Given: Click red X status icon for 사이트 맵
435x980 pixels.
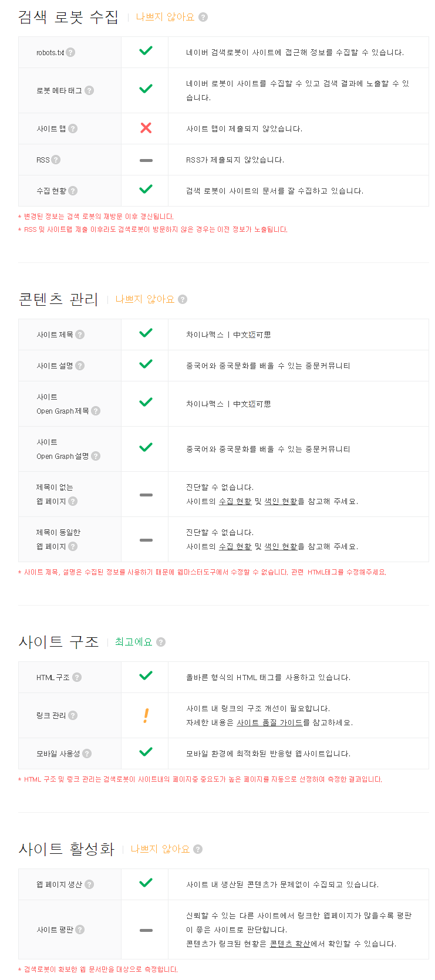Looking at the screenshot, I should click(x=146, y=128).
